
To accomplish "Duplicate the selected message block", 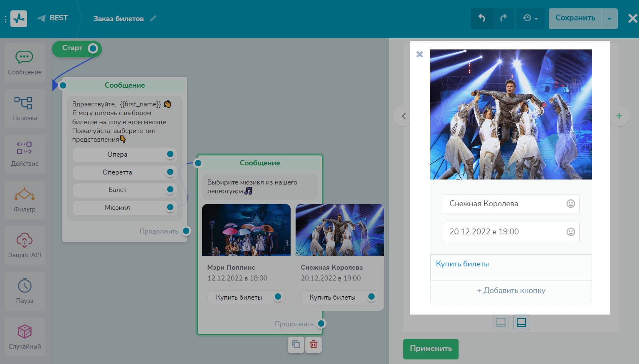I will coord(296,344).
